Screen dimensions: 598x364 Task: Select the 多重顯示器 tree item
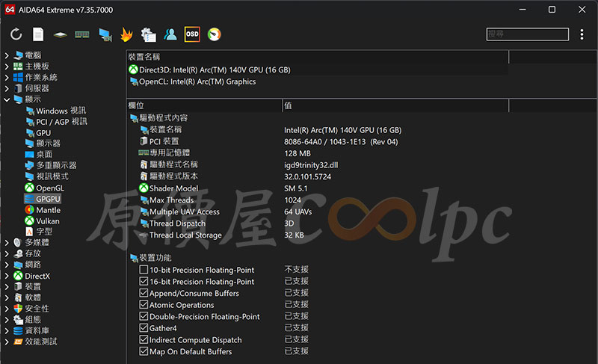51,166
